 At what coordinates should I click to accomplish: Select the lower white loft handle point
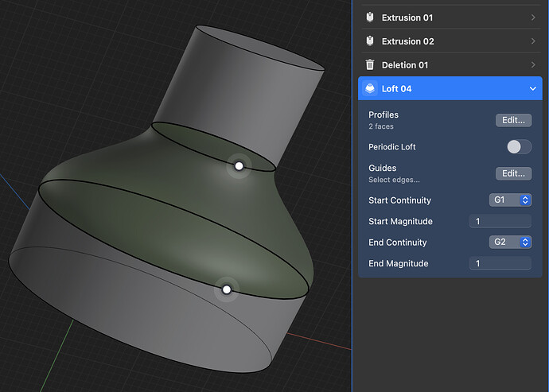click(x=227, y=290)
